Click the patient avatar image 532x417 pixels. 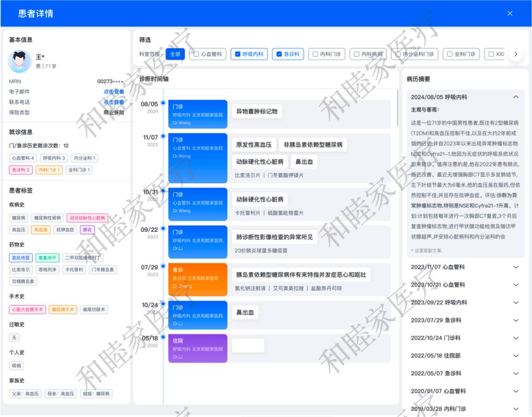pyautogui.click(x=20, y=61)
